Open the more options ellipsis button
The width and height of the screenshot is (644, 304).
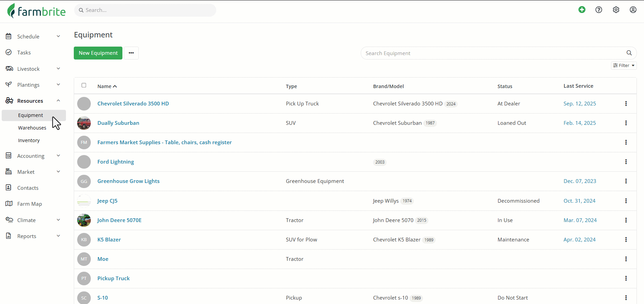click(x=131, y=53)
